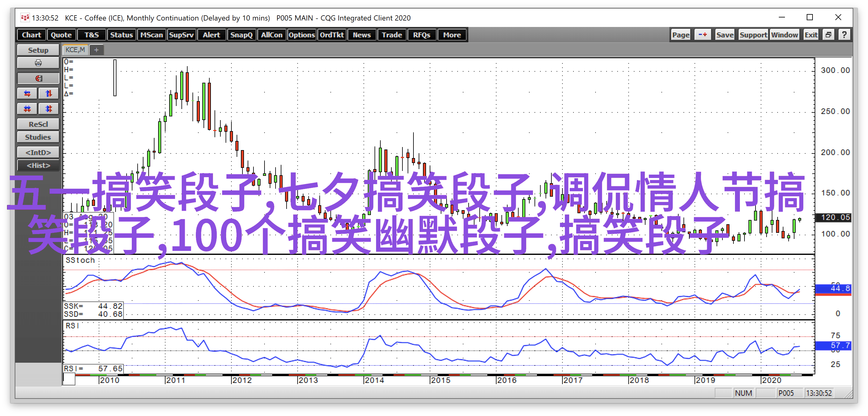Open the Page dropdown button
This screenshot has height=416, width=868.
[x=681, y=35]
